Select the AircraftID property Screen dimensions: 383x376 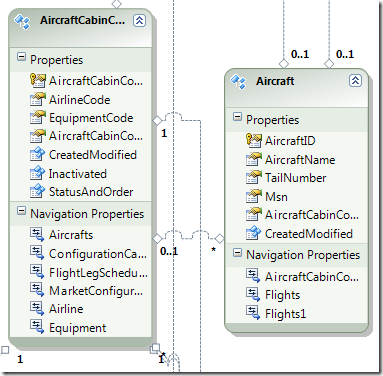290,141
